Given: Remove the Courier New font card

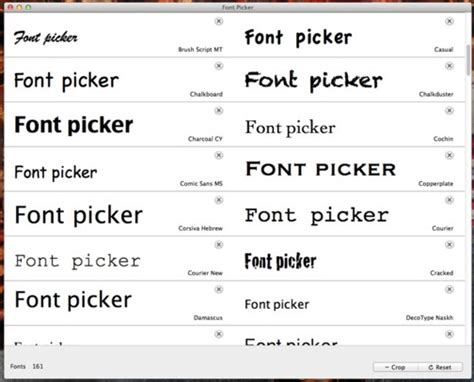Looking at the screenshot, I should (219, 245).
